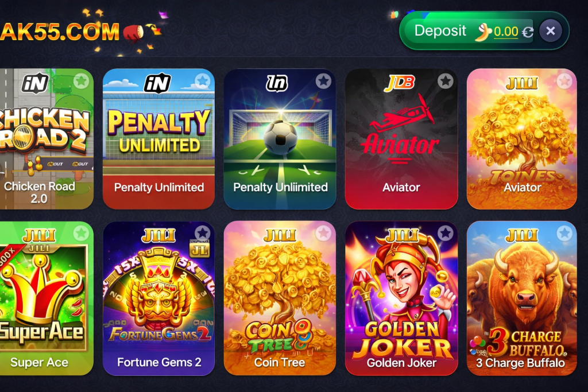
Task: Open Fortune Gems 2 game thumbnail
Action: (158, 298)
